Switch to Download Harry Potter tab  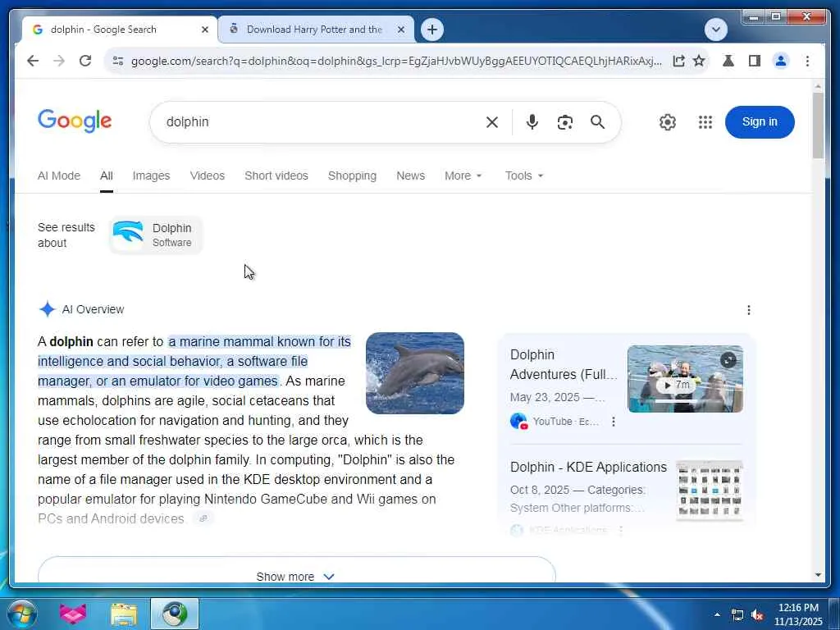pos(316,30)
